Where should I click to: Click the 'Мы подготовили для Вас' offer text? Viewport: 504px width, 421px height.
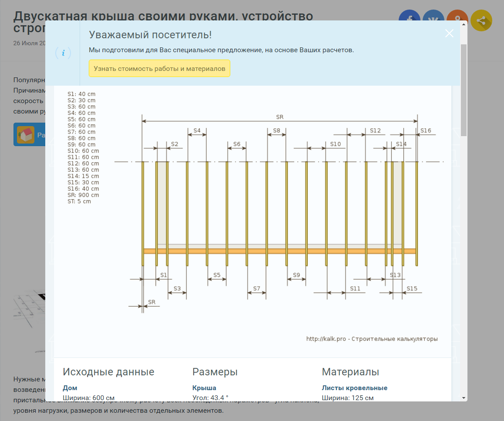click(222, 50)
